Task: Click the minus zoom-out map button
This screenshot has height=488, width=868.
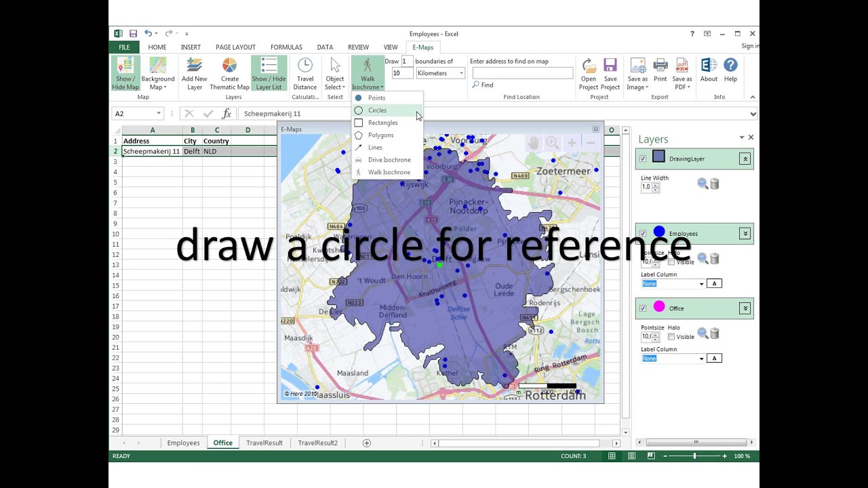Action: point(590,143)
